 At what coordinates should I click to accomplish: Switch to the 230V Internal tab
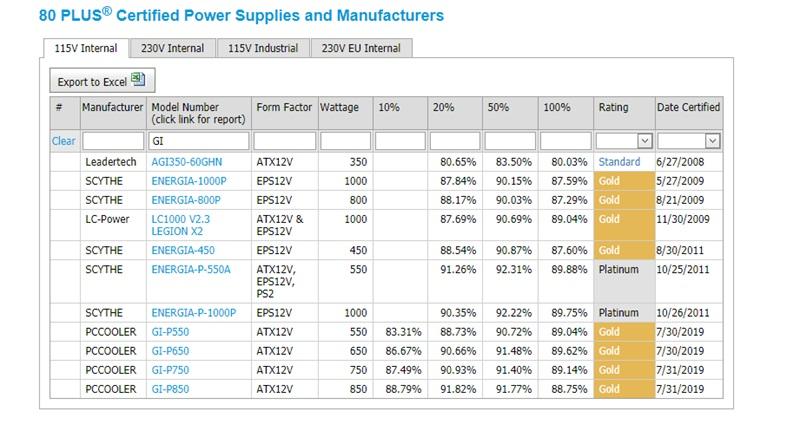[x=172, y=48]
